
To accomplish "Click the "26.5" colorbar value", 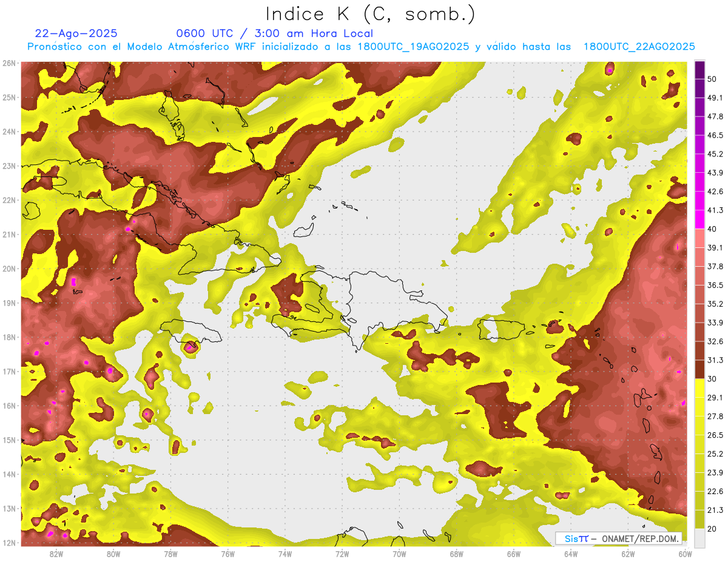I will point(715,435).
